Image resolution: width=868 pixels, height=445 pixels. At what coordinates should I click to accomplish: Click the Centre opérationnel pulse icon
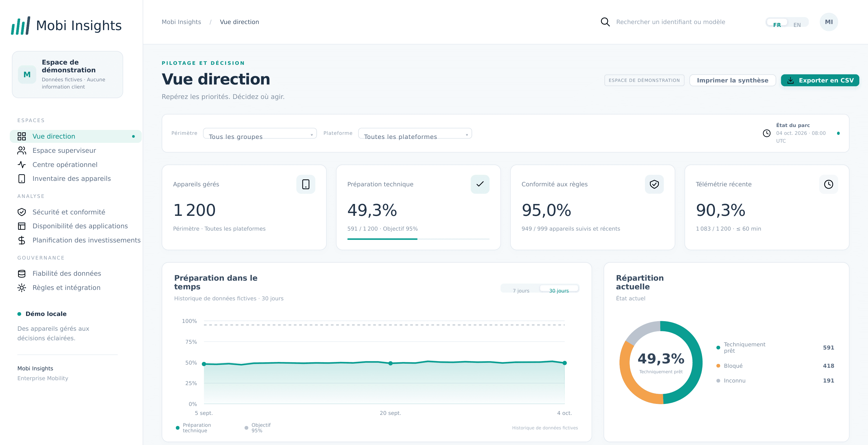(x=22, y=164)
